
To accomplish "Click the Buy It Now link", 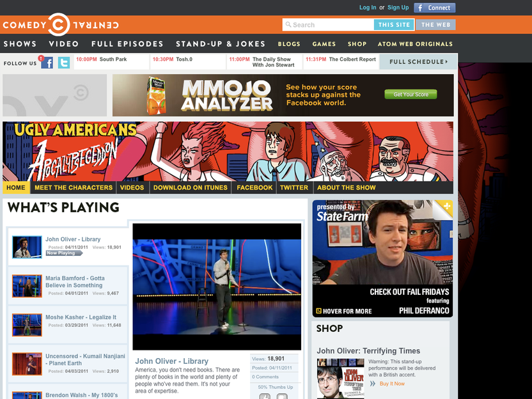I will point(392,384).
